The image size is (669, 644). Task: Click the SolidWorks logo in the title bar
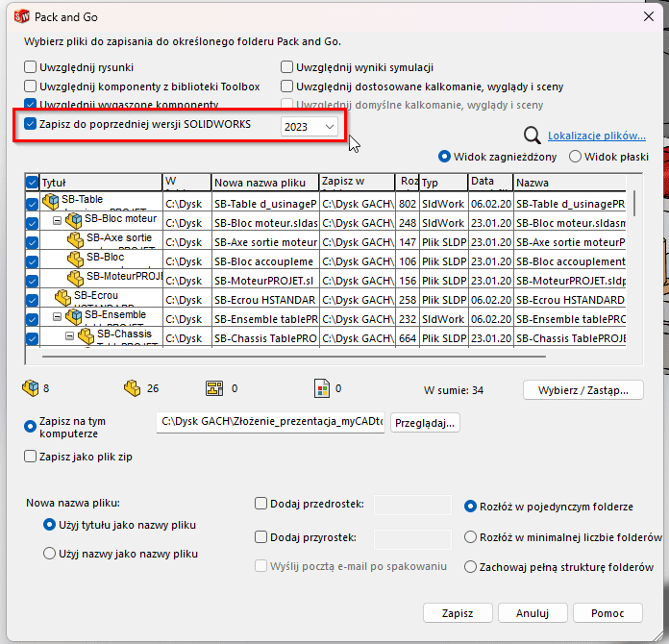click(22, 16)
